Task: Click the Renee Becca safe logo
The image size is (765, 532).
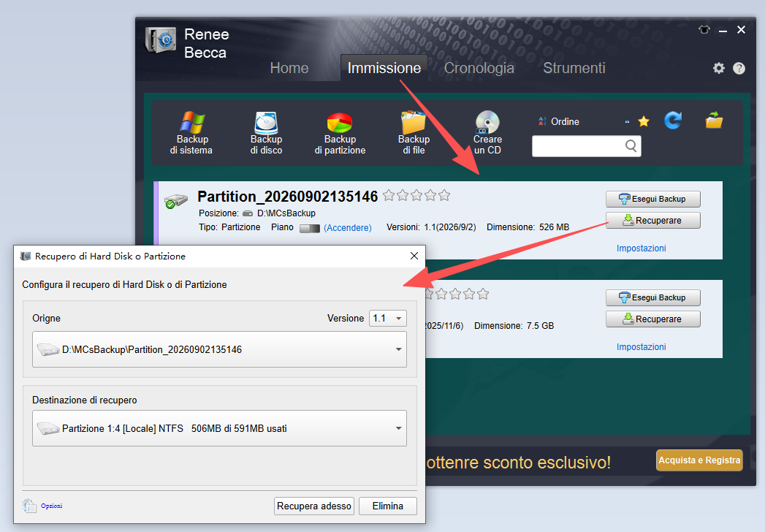Action: pyautogui.click(x=161, y=40)
